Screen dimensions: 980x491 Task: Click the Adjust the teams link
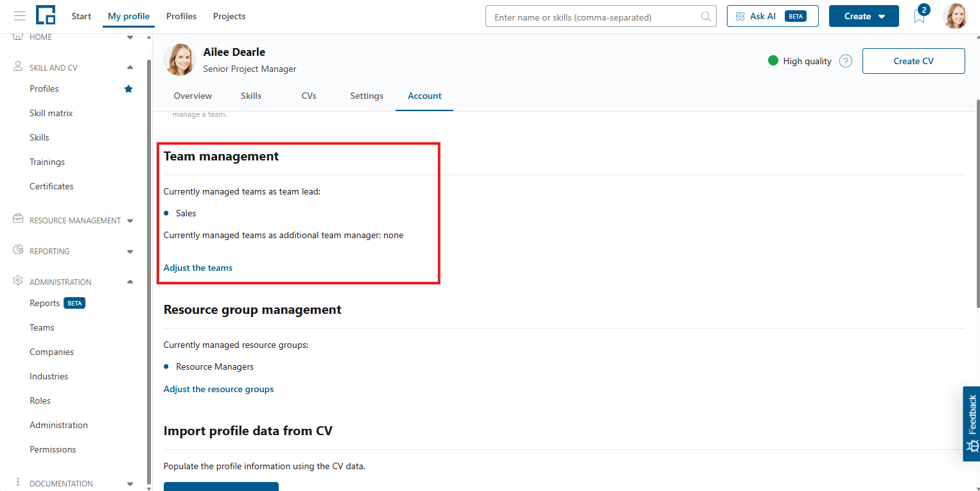198,268
